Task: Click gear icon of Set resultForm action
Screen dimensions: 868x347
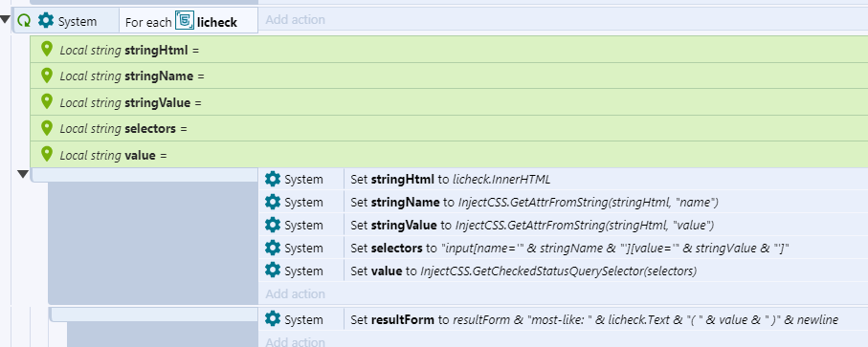Action: tap(273, 319)
